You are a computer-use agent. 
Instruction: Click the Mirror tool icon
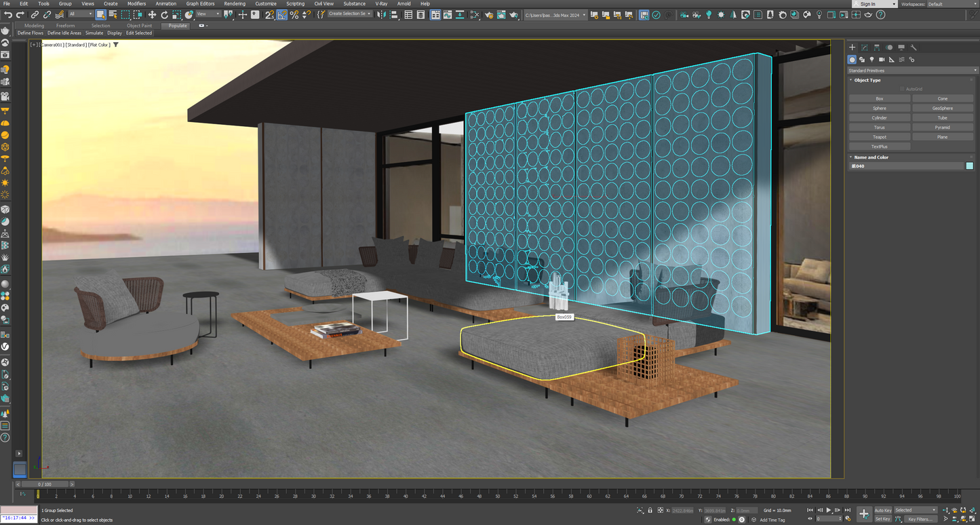381,14
